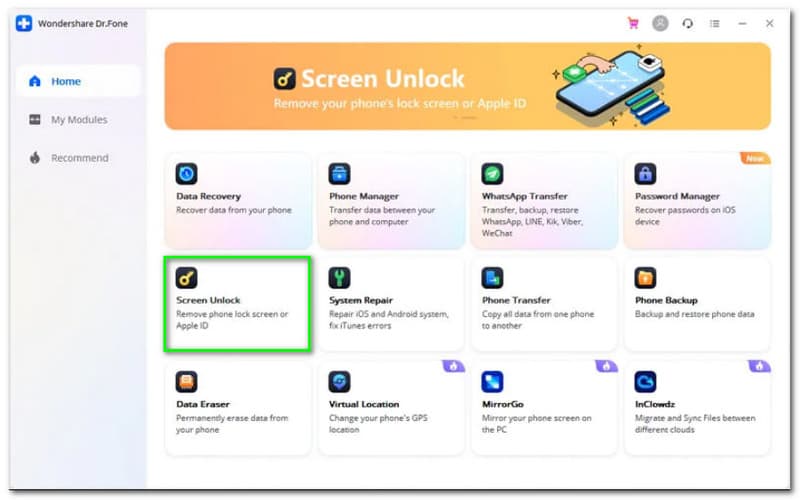Start the MirrorGo module icon

click(x=492, y=382)
